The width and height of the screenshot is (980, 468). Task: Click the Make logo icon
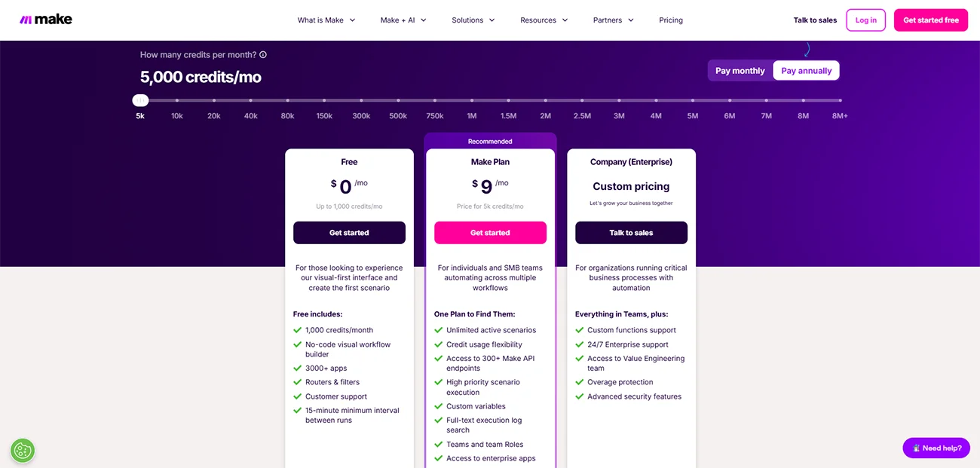28,19
